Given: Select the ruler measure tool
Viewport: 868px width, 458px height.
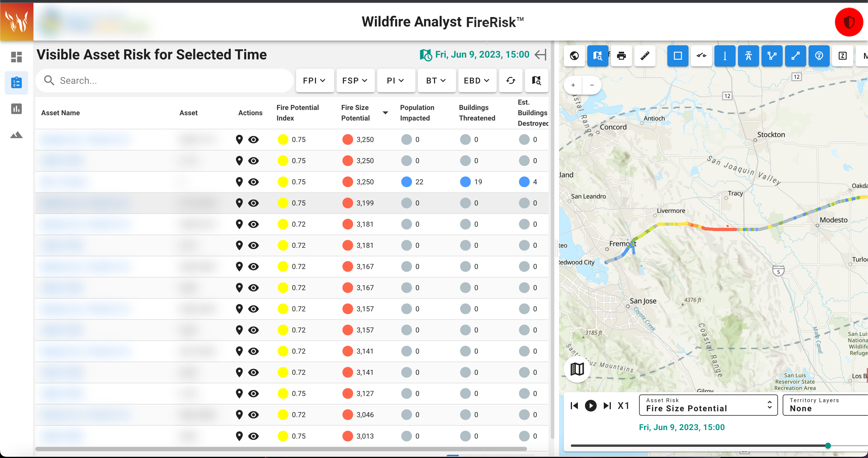Looking at the screenshot, I should click(x=645, y=56).
